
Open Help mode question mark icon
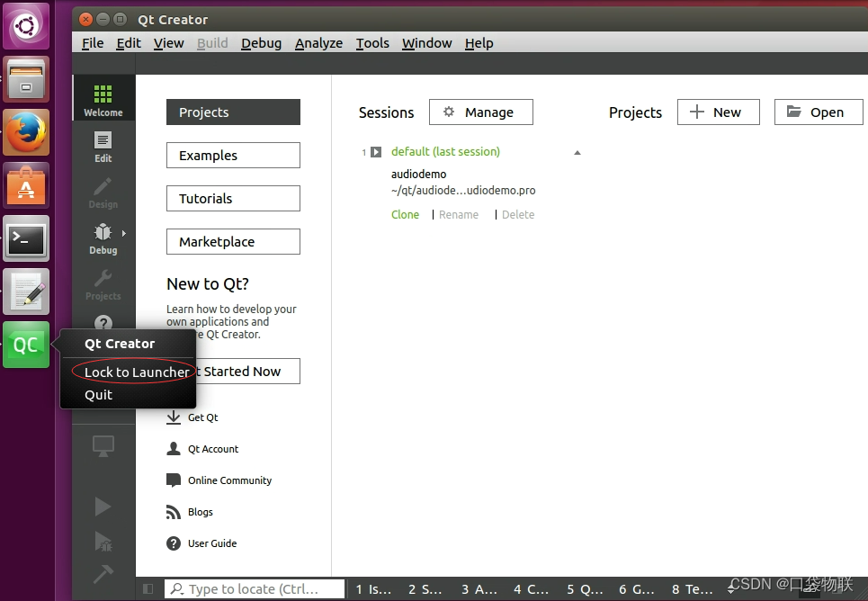pyautogui.click(x=103, y=322)
